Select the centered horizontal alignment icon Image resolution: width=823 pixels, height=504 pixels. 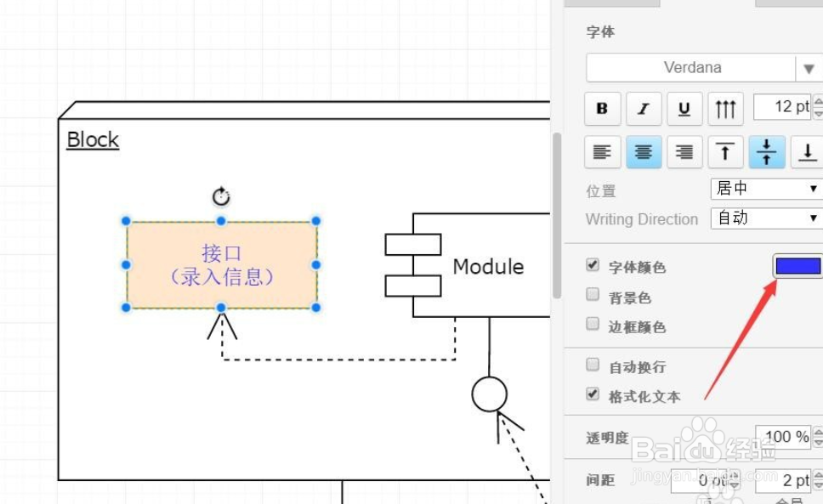(644, 152)
